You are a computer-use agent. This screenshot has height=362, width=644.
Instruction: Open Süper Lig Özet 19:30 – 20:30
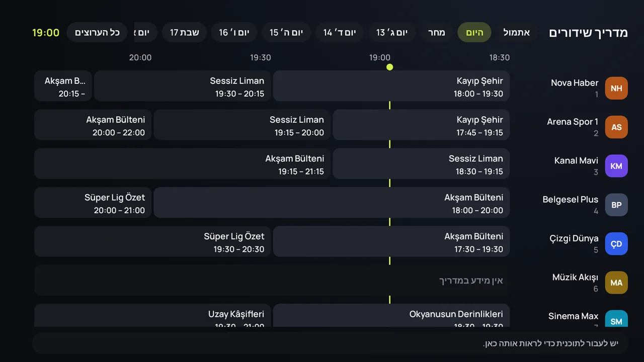pos(152,241)
